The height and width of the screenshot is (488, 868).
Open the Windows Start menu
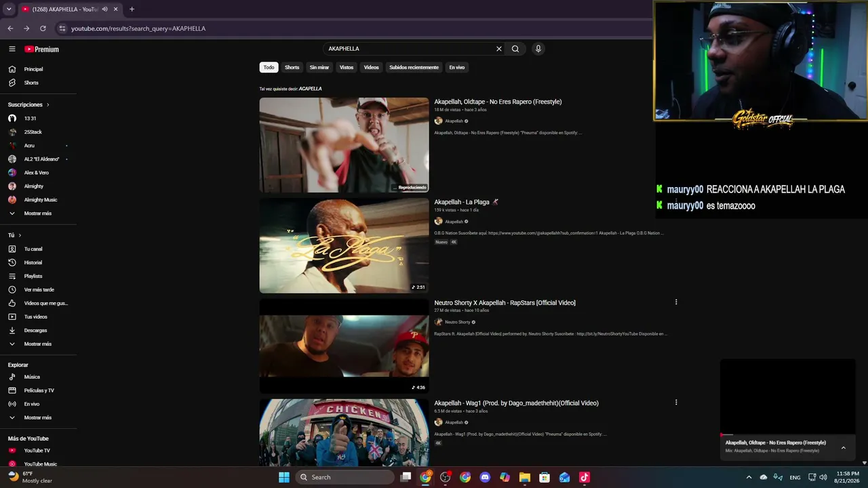[284, 477]
